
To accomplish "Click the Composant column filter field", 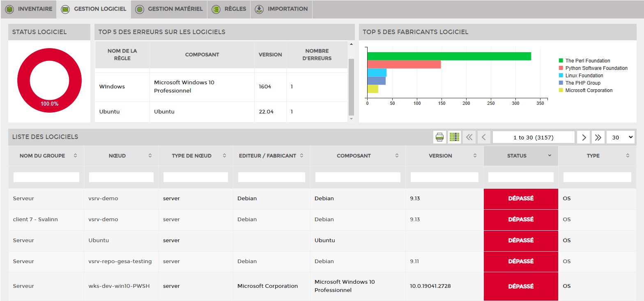I will [358, 177].
